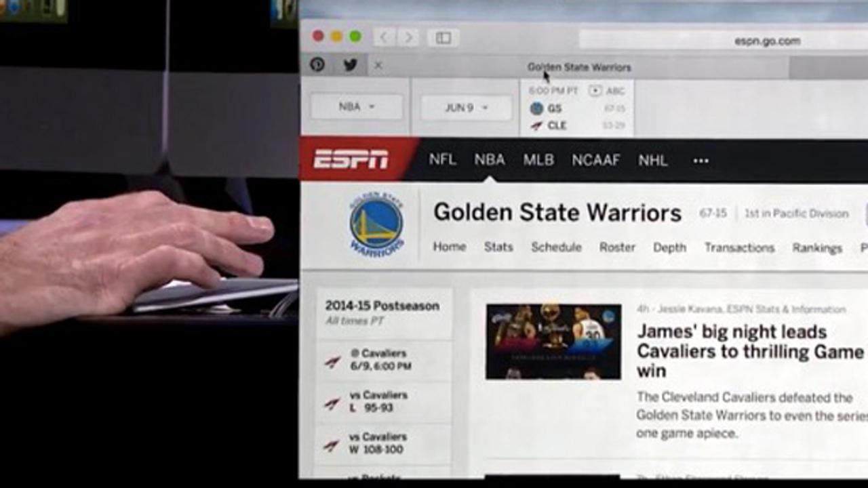Open the Twitter pinned tab
Screen dimensions: 868x488
pyautogui.click(x=350, y=65)
